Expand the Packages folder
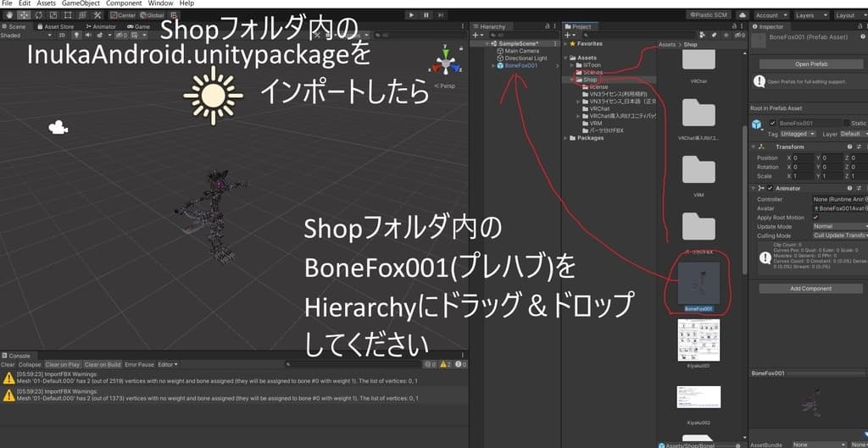 [565, 138]
